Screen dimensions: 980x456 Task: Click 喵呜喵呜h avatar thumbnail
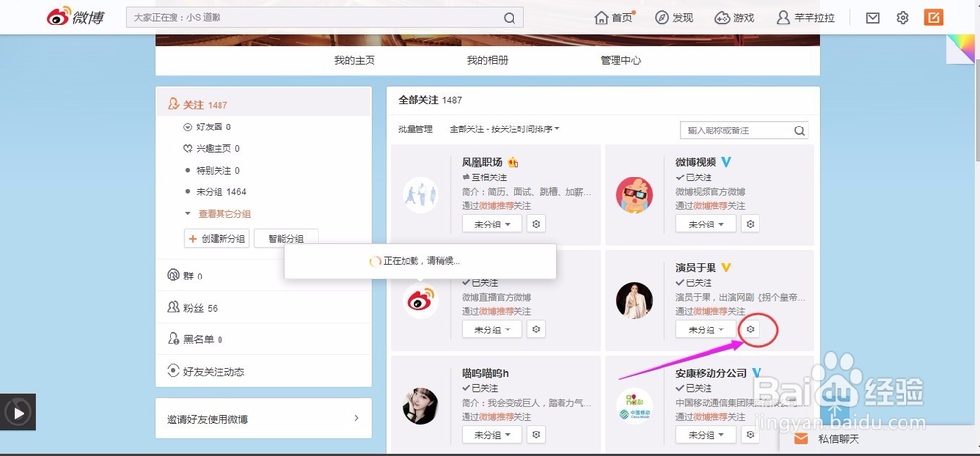[420, 406]
